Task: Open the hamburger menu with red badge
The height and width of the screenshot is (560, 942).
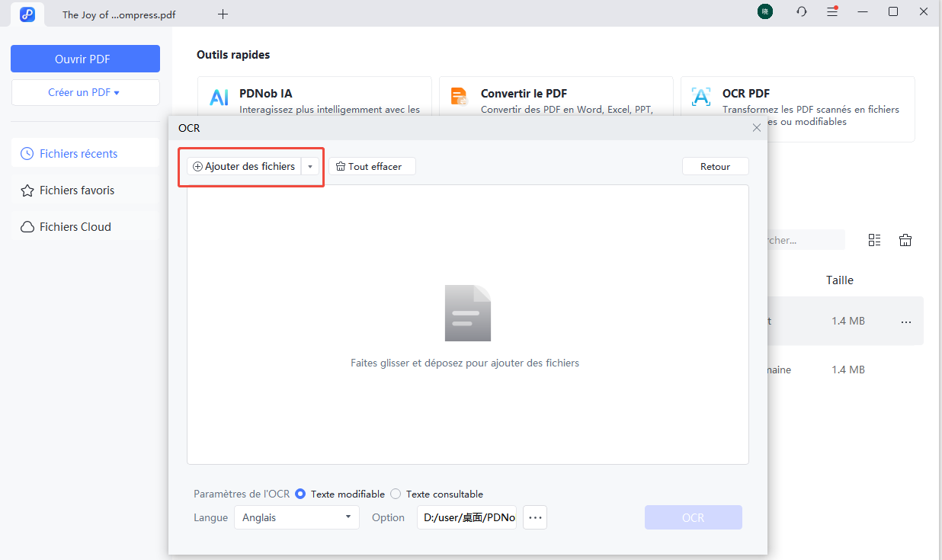Action: tap(832, 11)
